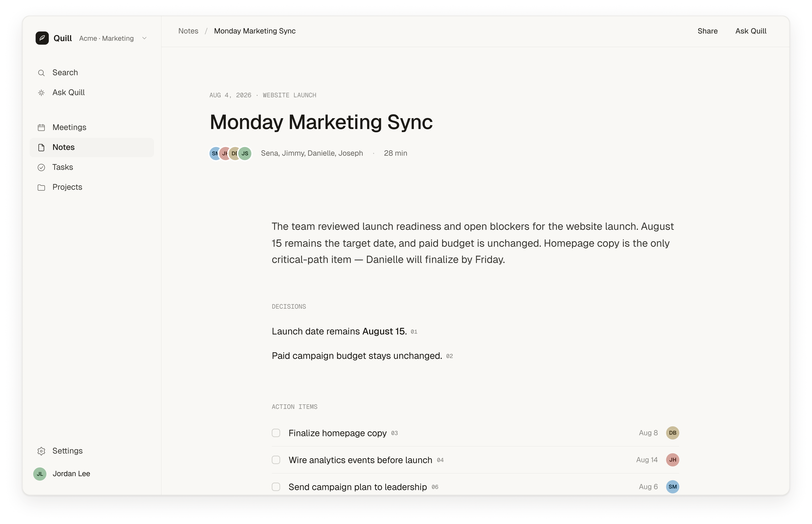Image resolution: width=812 pixels, height=524 pixels.
Task: Click the summary paragraph about launch readiness
Action: [x=473, y=243]
